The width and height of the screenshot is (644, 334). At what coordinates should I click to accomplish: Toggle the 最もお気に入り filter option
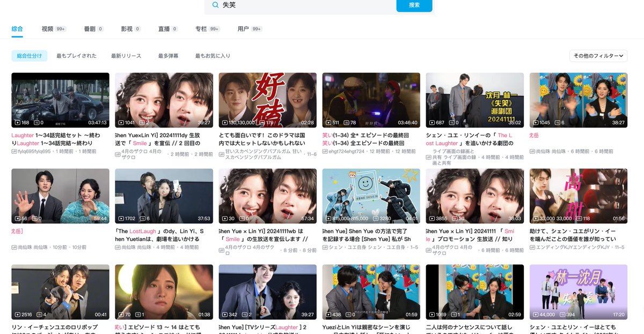tap(214, 55)
